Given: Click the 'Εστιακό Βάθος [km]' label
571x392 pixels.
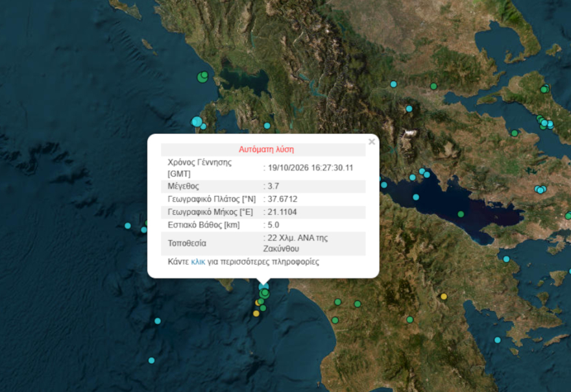Looking at the screenshot, I should tap(204, 225).
